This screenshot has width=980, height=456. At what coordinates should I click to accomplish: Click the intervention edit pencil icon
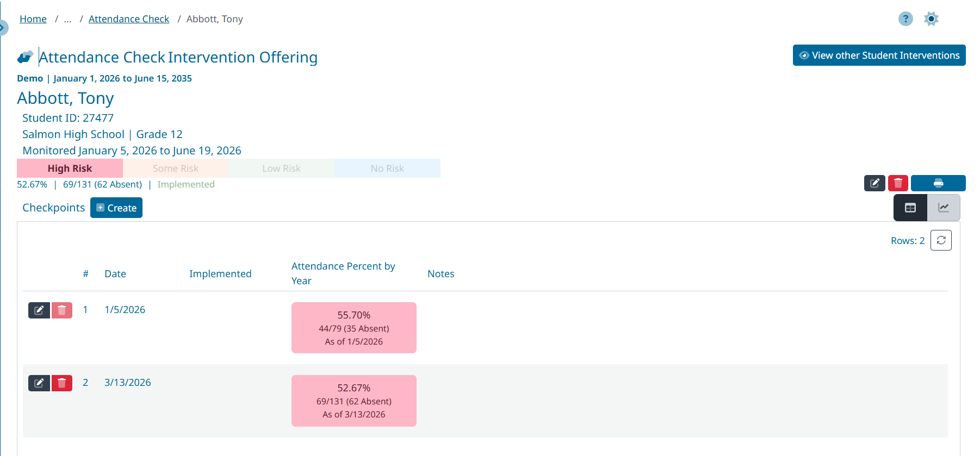(x=874, y=183)
